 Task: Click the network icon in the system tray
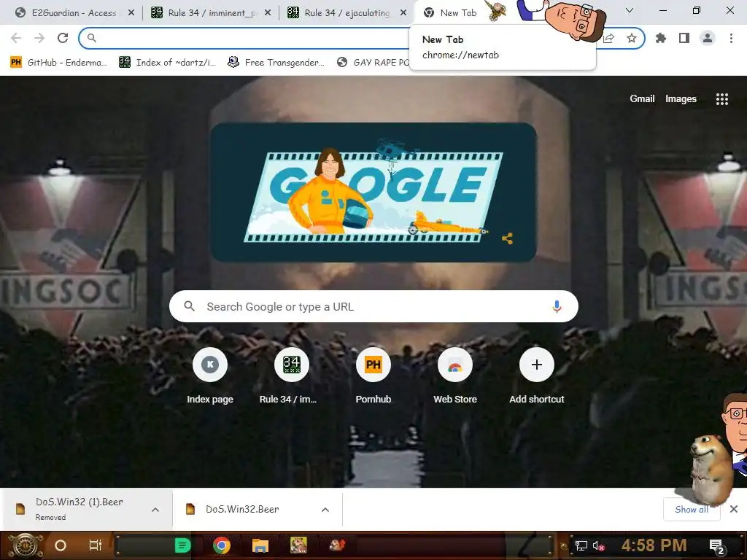pyautogui.click(x=581, y=545)
